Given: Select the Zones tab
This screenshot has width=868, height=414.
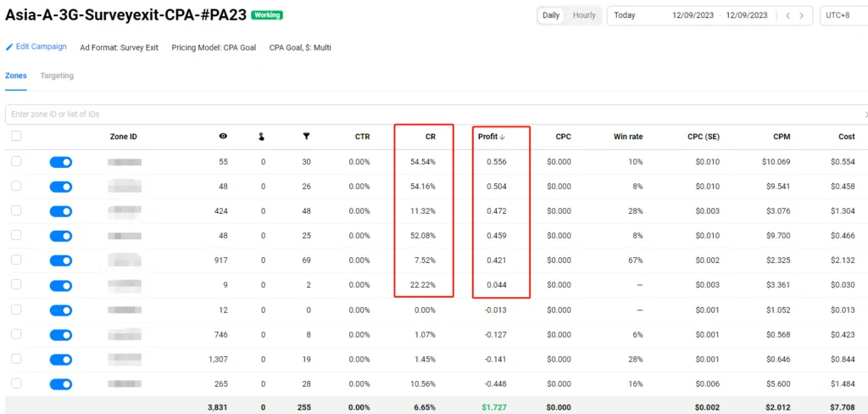Looking at the screenshot, I should 16,76.
